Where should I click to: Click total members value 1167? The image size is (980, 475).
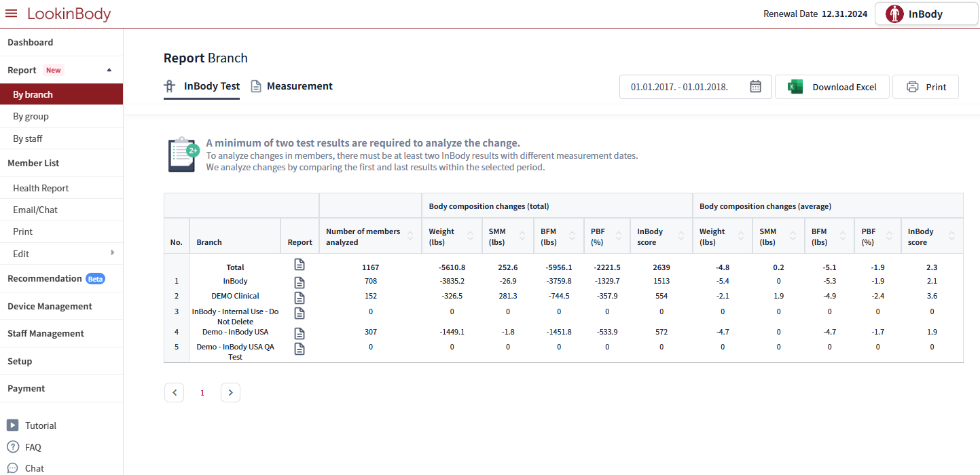coord(370,267)
